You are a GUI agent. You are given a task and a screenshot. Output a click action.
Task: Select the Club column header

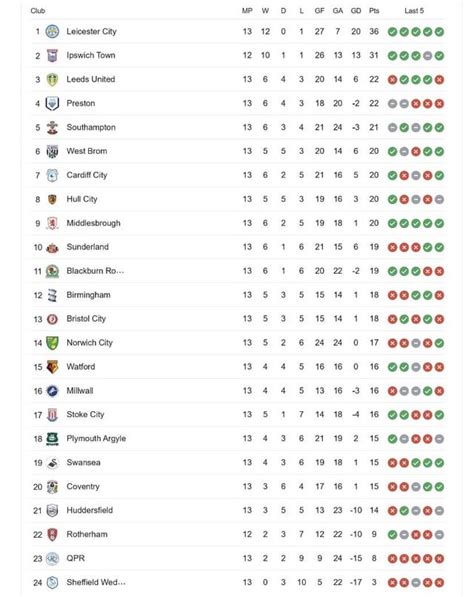[x=38, y=11]
